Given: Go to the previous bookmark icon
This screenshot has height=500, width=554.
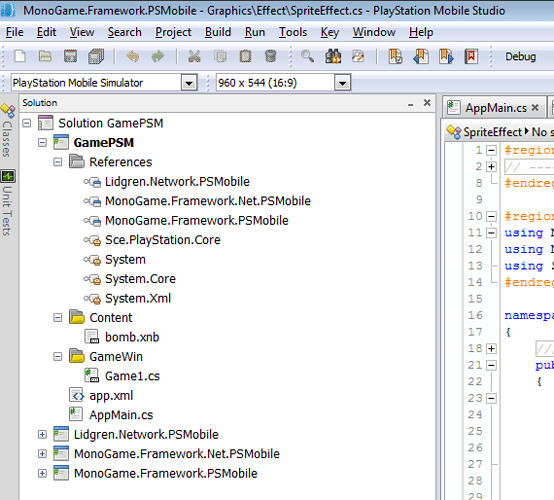Looking at the screenshot, I should 420,56.
